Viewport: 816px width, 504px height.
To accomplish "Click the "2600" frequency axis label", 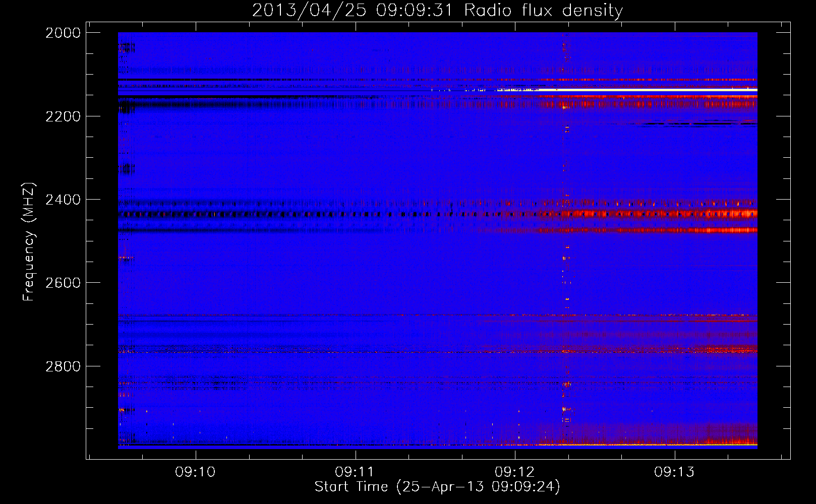I will pyautogui.click(x=63, y=283).
